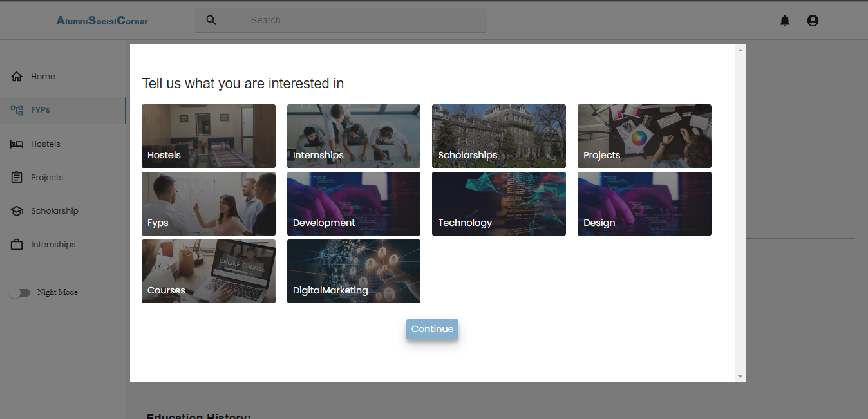Open the user account profile icon
The width and height of the screenshot is (868, 419).
813,21
